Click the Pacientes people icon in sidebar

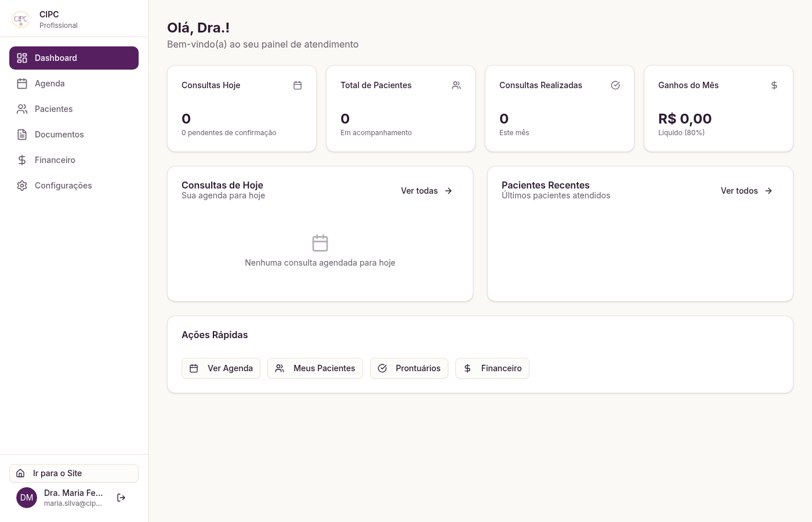[22, 109]
